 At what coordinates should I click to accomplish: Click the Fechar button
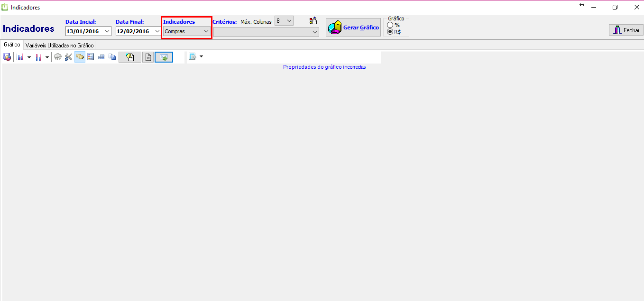click(626, 30)
